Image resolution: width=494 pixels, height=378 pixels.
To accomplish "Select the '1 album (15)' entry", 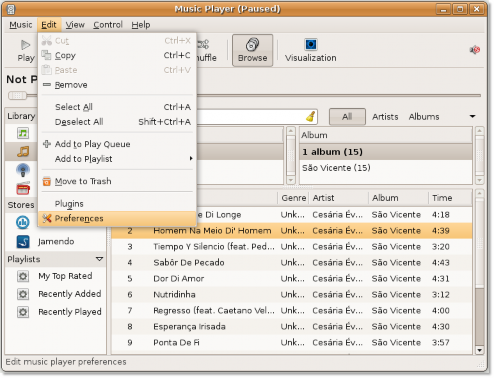I will pyautogui.click(x=386, y=152).
